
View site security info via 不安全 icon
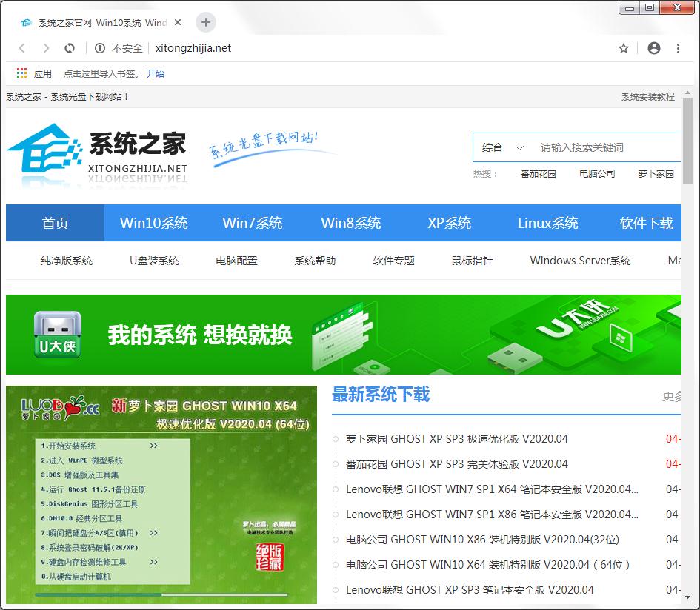point(120,47)
